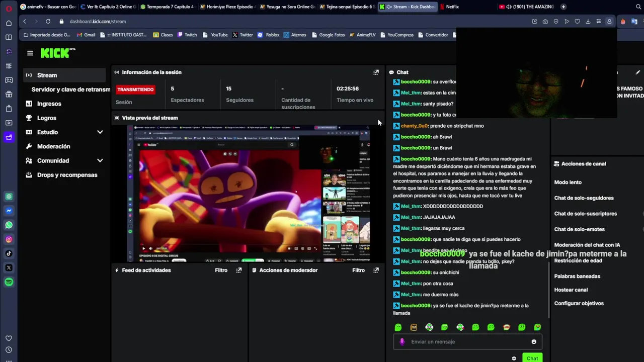Open chat settings gear icon
This screenshot has width=644, height=362.
point(514,358)
